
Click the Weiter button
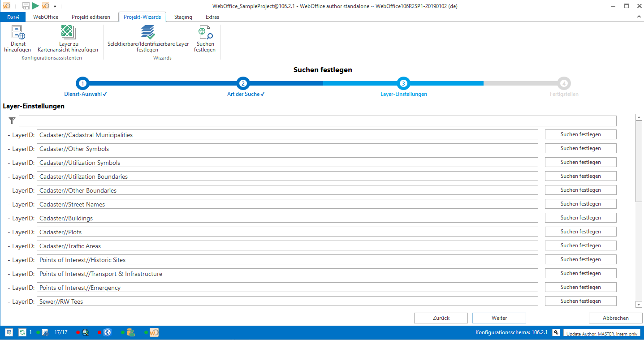[x=499, y=318]
